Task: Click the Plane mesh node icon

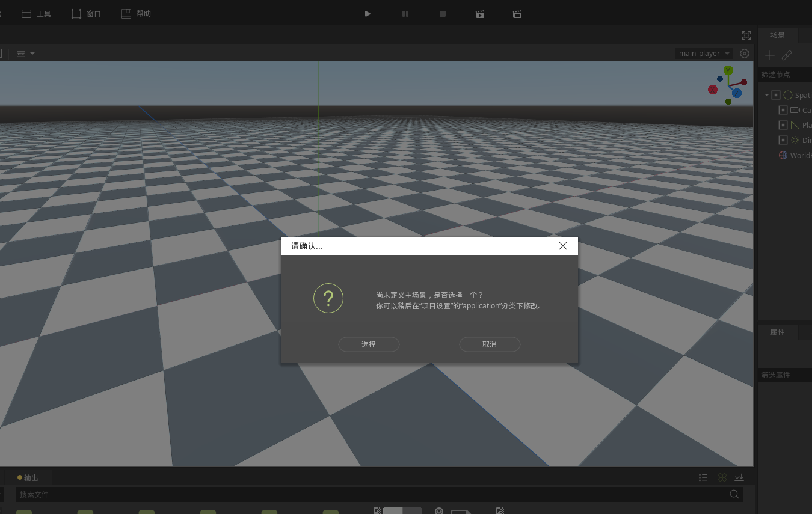Action: 795,125
